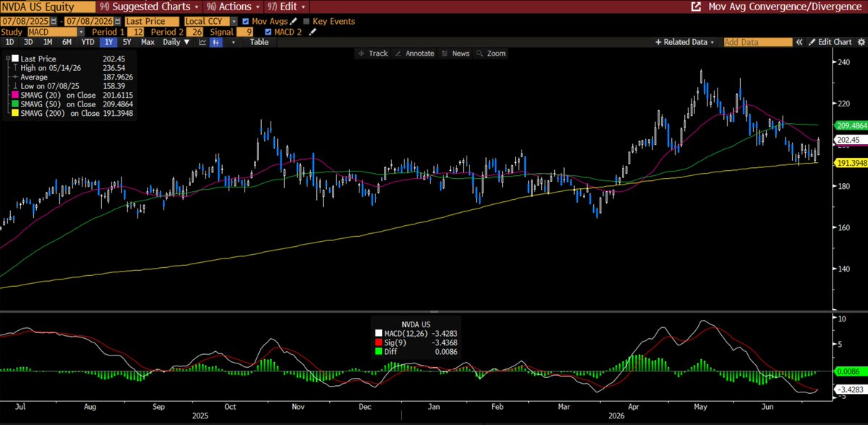
Task: Click the NVDA US label in MACD legend
Action: tap(416, 324)
